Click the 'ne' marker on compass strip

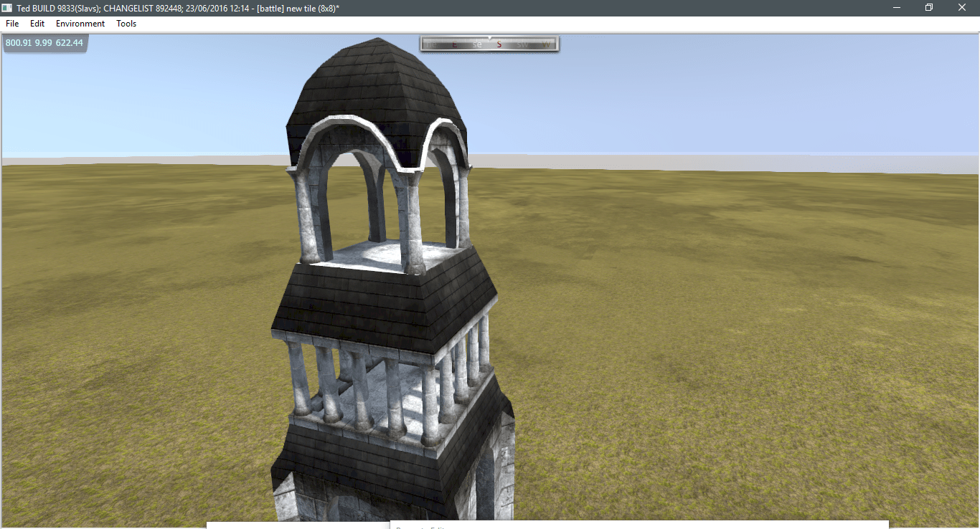click(x=431, y=44)
